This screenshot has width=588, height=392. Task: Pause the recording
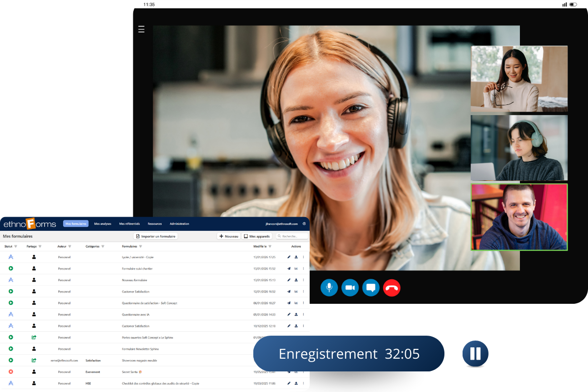point(475,354)
